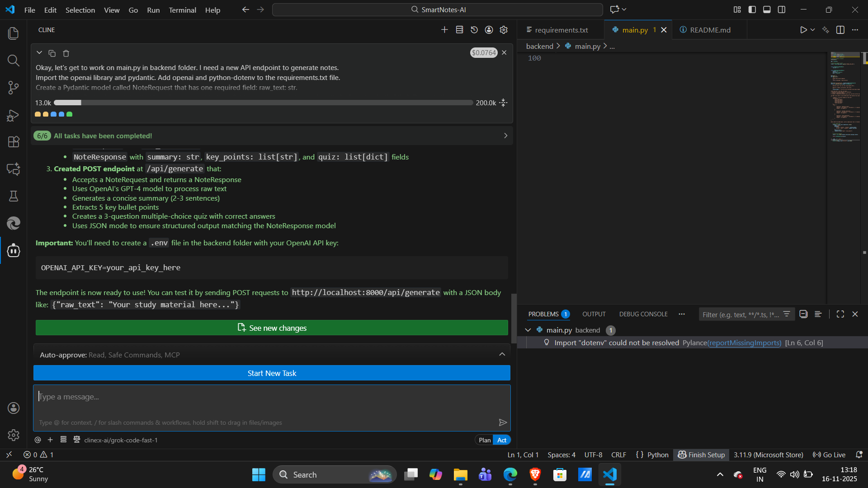Click Cline history clock icon

474,30
